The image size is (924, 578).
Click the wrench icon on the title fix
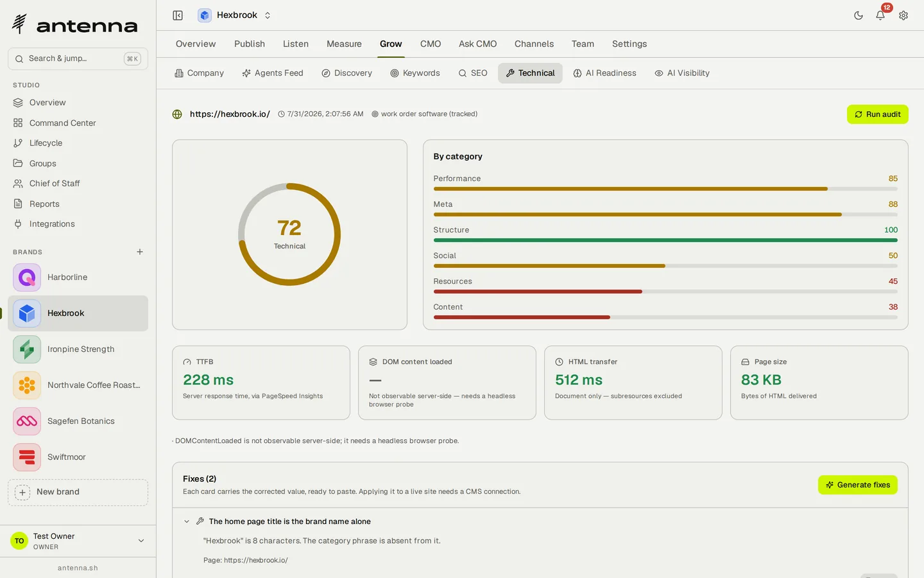coord(200,521)
